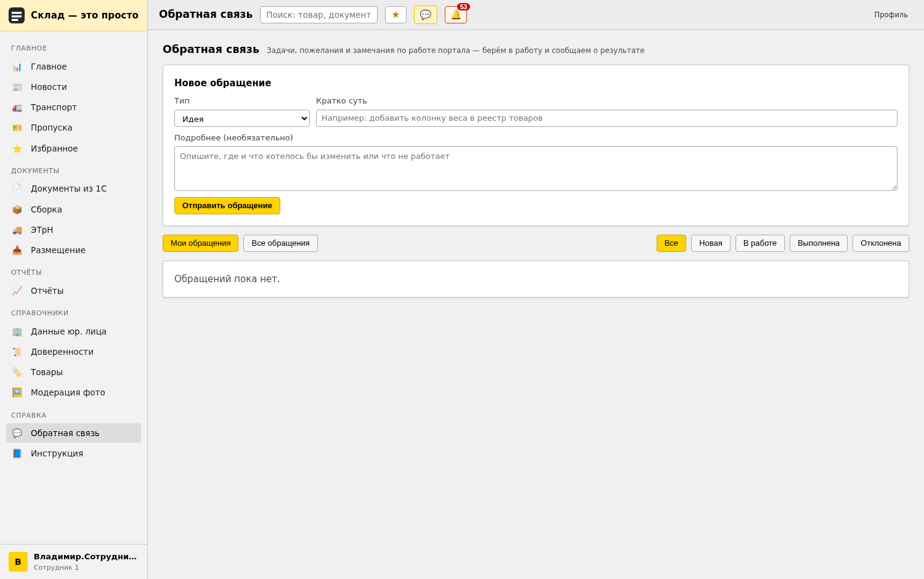Open notifications bell with 53 badge
The height and width of the screenshot is (579, 924).
coord(456,15)
